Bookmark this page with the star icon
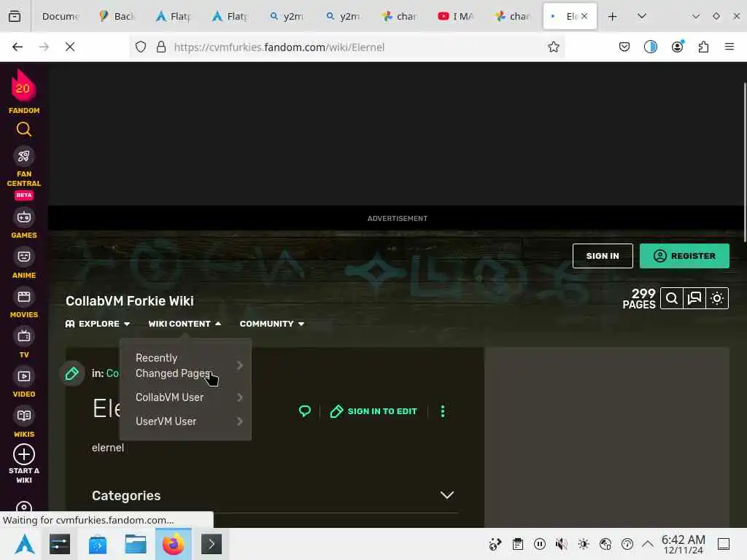This screenshot has width=747, height=560. tap(553, 47)
